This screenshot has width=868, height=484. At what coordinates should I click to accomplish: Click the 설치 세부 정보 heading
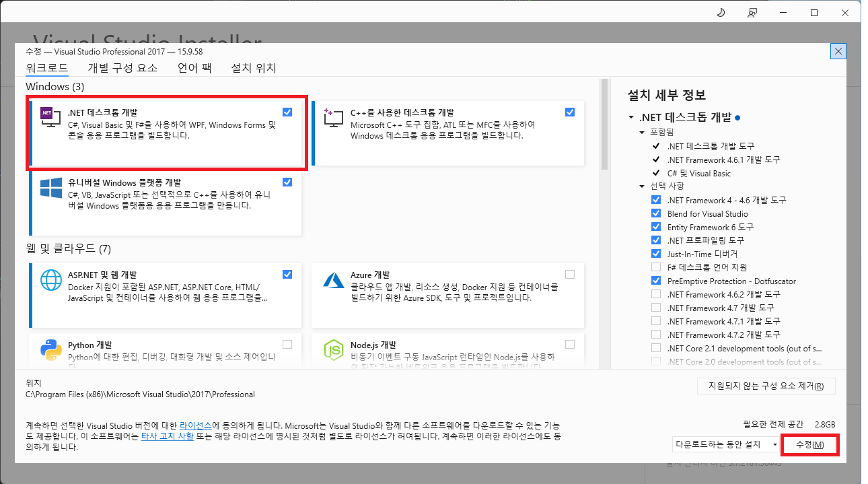667,95
